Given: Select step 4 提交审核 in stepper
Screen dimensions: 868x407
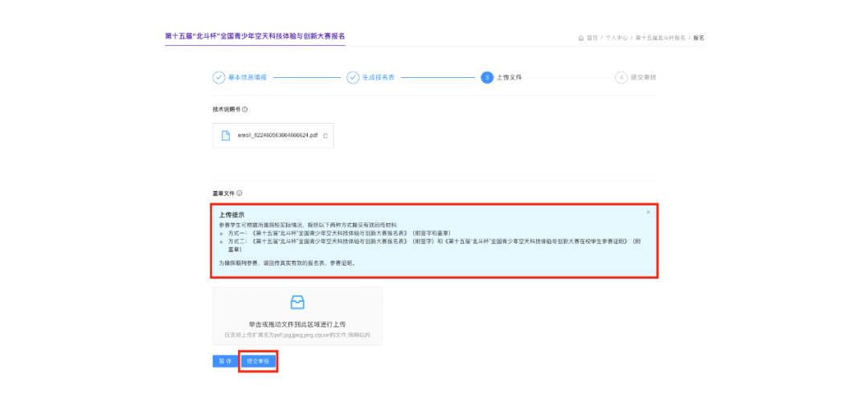Looking at the screenshot, I should [636, 77].
